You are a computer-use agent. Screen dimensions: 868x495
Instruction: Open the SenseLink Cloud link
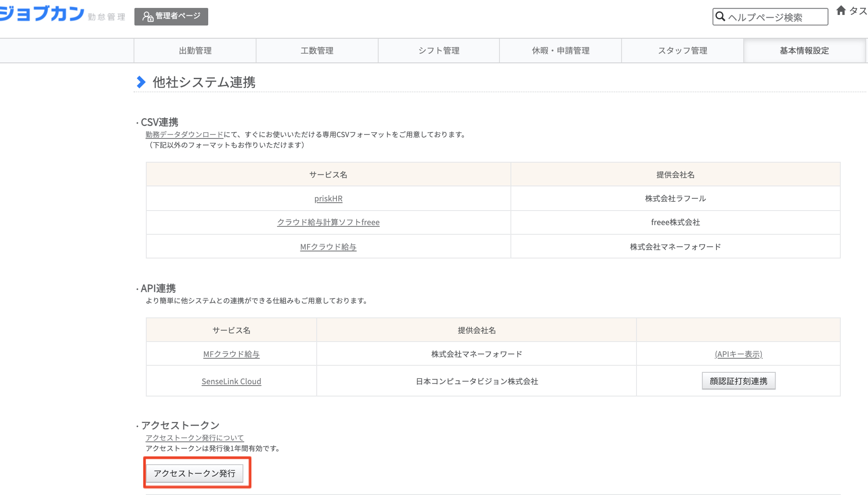pos(231,382)
